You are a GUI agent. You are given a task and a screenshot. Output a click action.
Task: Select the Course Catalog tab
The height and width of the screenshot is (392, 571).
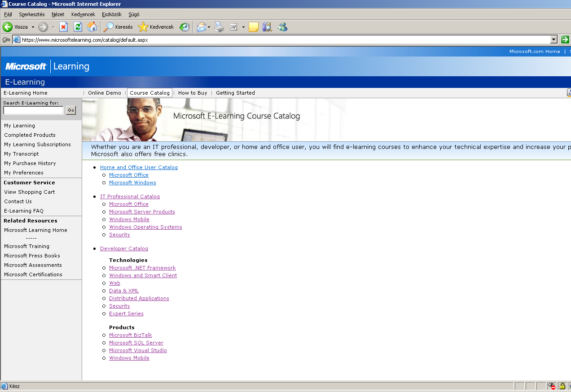tap(150, 93)
